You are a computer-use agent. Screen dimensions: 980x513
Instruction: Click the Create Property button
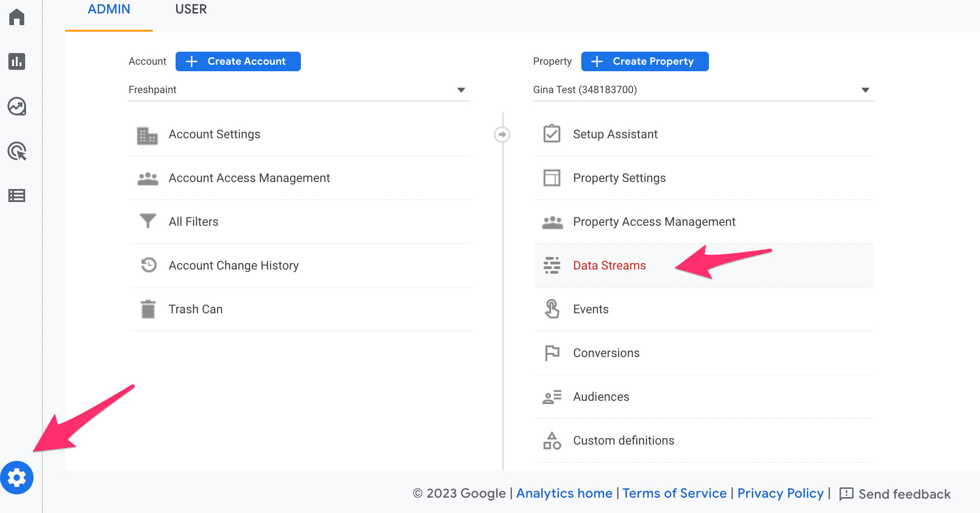click(645, 61)
